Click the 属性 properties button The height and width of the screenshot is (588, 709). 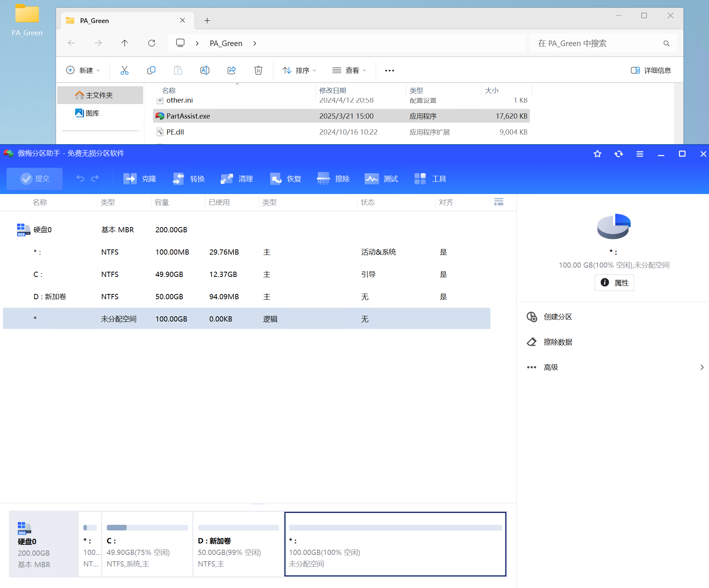coord(614,283)
